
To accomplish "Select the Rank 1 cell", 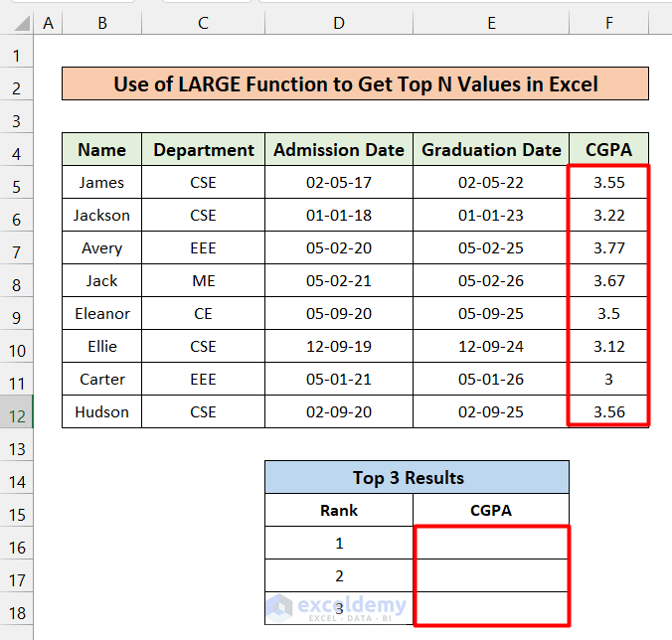I will (339, 543).
